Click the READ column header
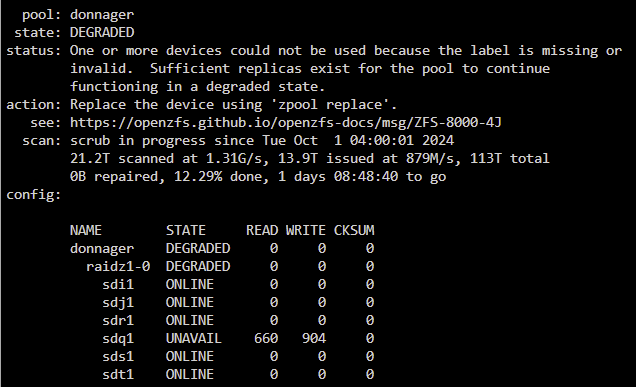 tap(262, 230)
